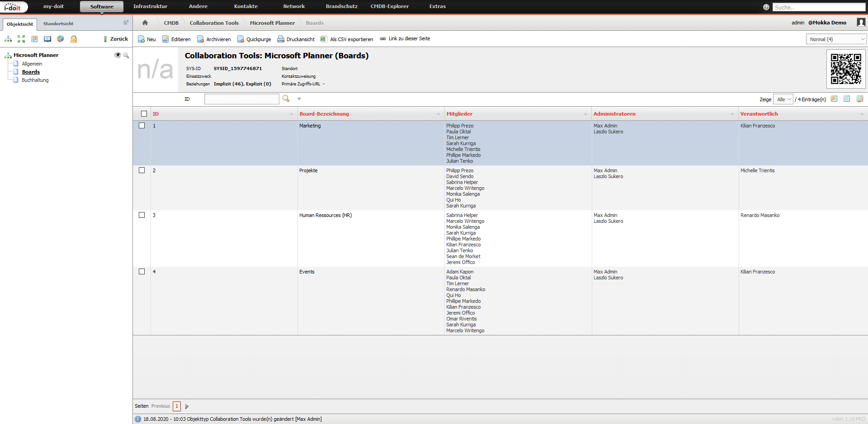Click the lightning-bolt table icon in list toolbar
Viewport: 868px width, 424px height.
[x=834, y=99]
